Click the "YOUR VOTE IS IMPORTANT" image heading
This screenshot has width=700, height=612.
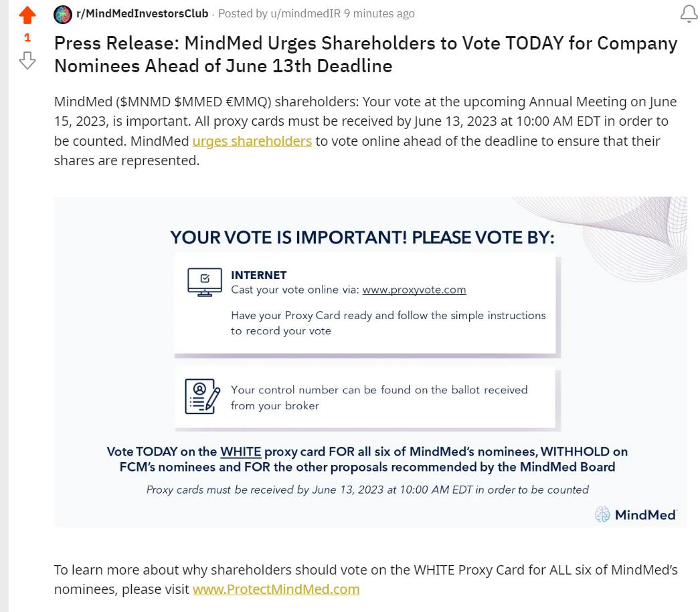362,237
